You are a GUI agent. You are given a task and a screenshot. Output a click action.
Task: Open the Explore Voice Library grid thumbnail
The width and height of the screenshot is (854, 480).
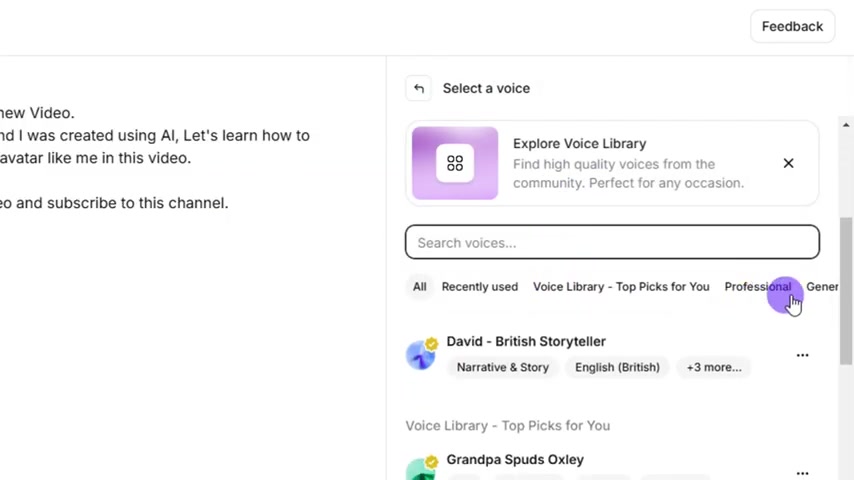pos(455,163)
